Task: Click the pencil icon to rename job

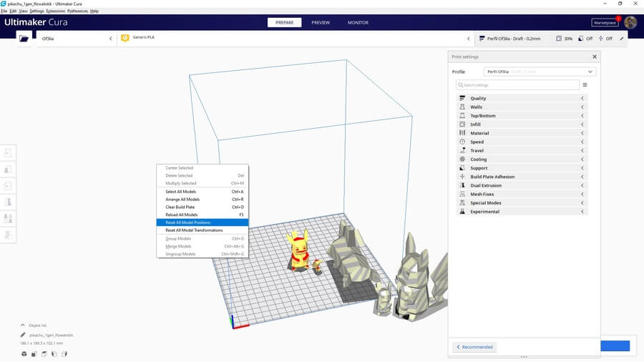Action: pos(23,335)
